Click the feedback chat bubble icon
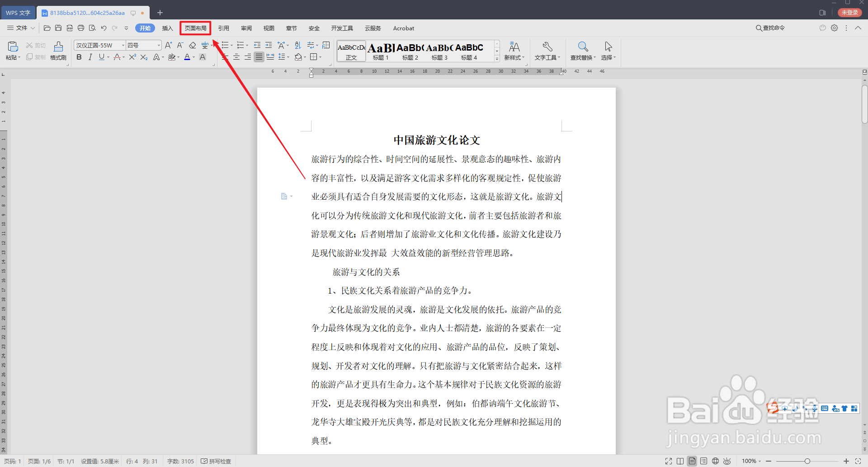868x467 pixels. (x=823, y=28)
